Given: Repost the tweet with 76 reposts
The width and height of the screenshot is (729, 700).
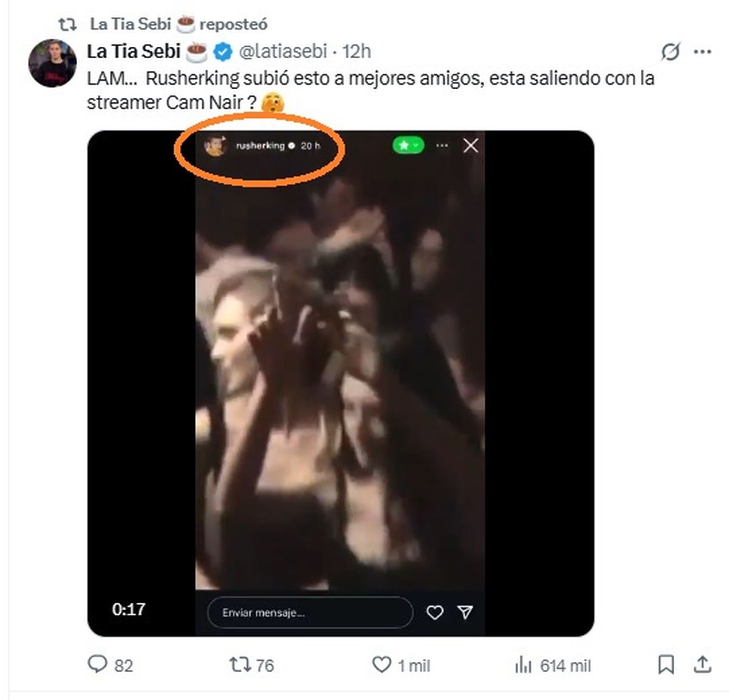Looking at the screenshot, I should point(240,665).
